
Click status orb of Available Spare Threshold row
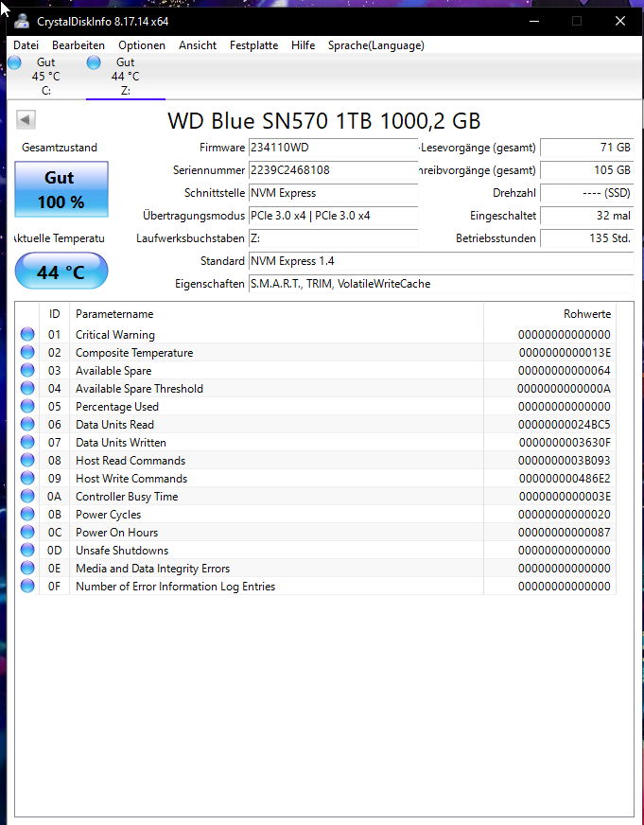[x=27, y=388]
